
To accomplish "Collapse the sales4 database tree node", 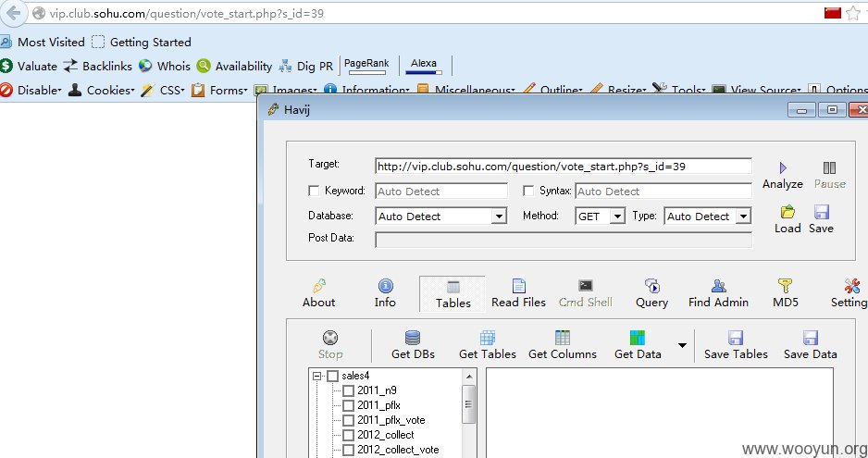I will [316, 376].
